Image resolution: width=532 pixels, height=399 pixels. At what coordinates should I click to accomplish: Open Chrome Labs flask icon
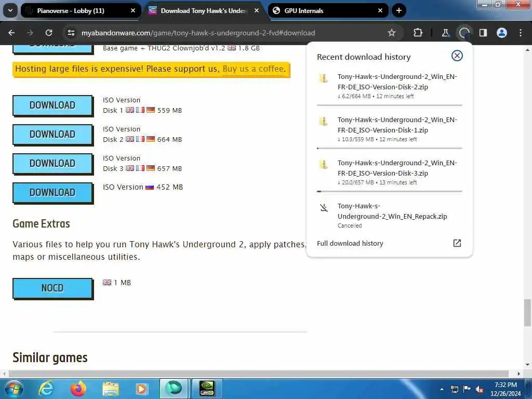445,33
